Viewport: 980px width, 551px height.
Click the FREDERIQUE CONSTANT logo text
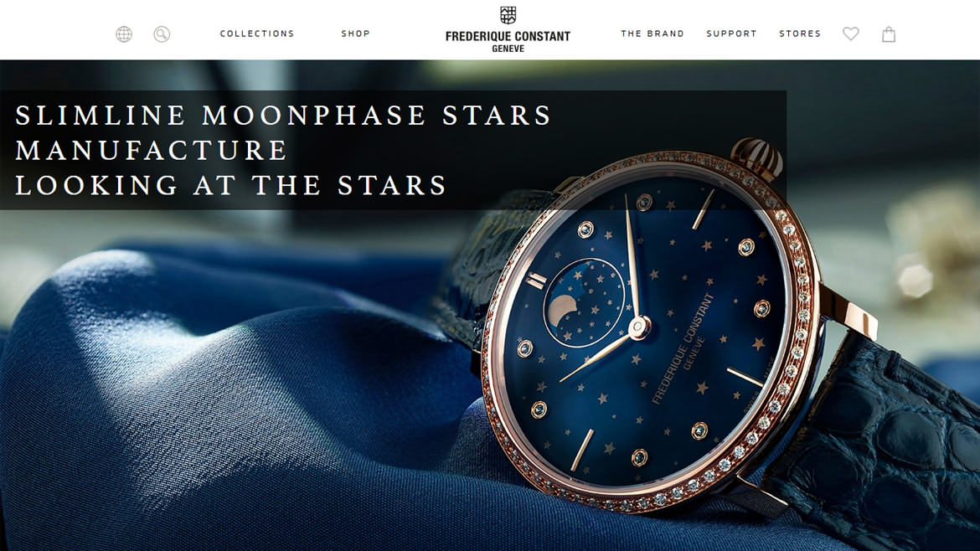click(x=508, y=36)
